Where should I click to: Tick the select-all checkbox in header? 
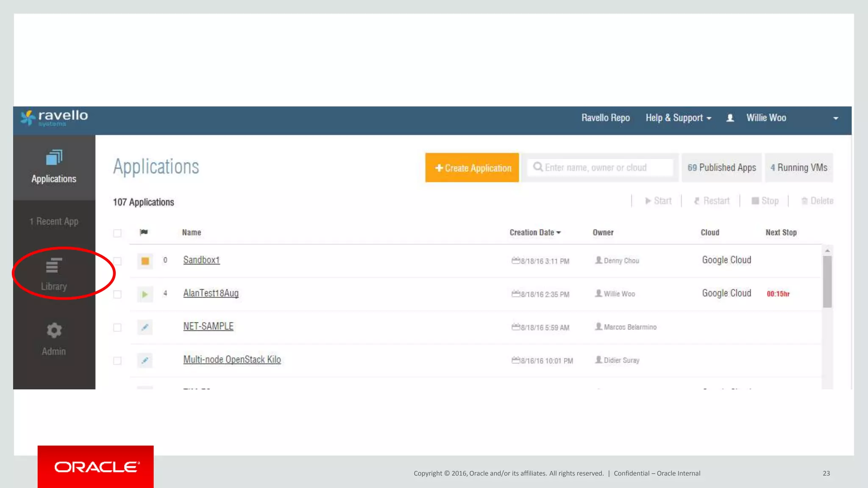pyautogui.click(x=117, y=233)
